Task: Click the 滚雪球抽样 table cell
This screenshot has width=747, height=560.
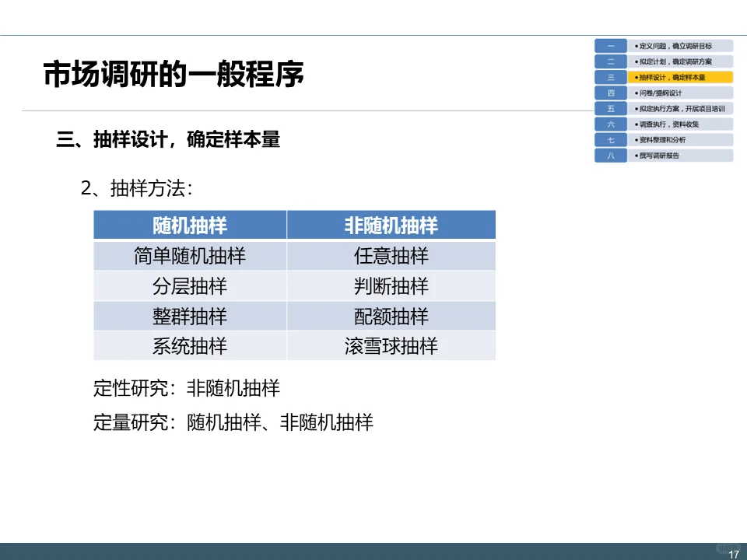Action: click(391, 346)
